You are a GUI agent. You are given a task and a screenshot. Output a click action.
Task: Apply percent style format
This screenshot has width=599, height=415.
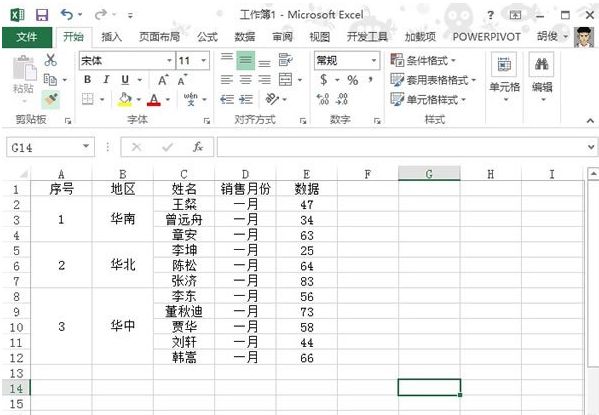pos(353,80)
